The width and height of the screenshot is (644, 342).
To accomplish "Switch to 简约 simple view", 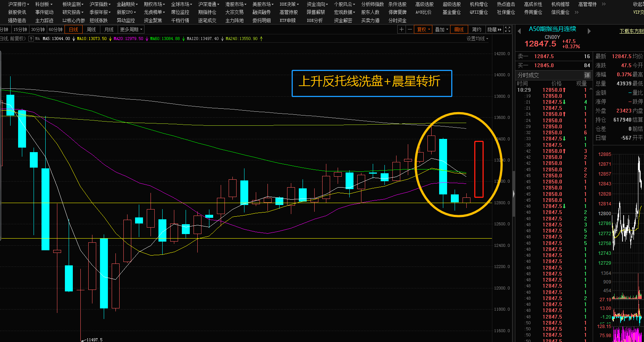I will pyautogui.click(x=477, y=29).
